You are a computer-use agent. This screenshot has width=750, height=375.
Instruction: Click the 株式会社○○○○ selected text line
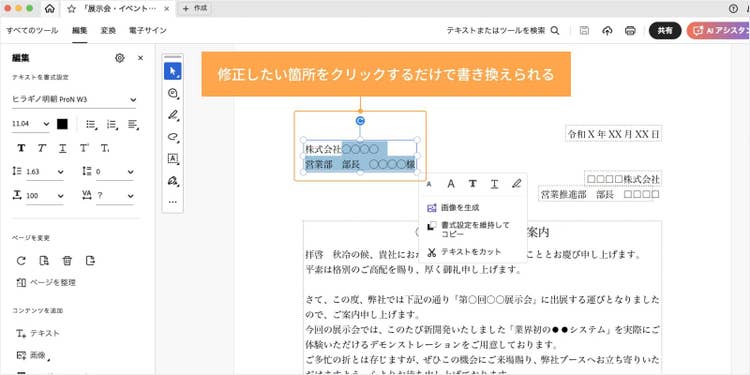342,149
